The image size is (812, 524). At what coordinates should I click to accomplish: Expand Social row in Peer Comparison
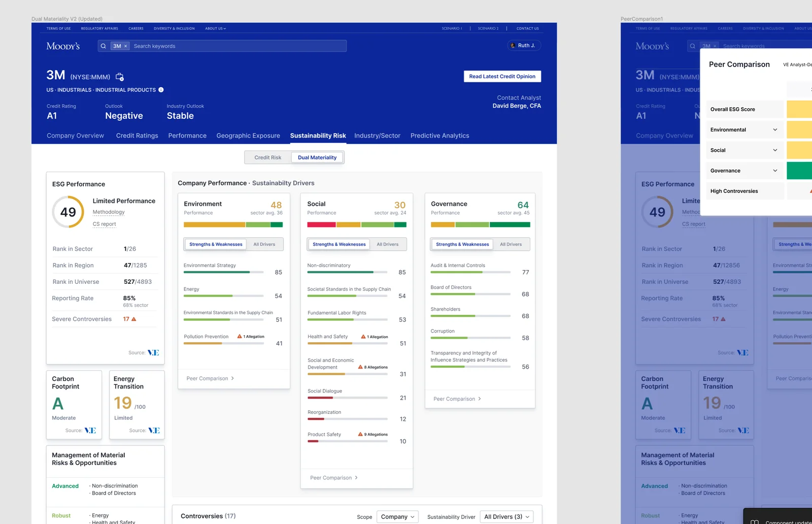point(775,150)
